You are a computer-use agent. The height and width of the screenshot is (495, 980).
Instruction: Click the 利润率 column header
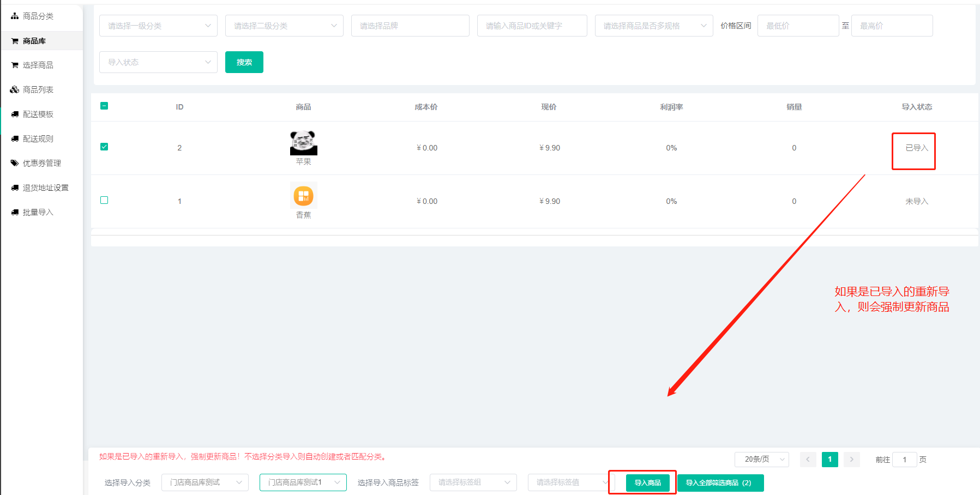click(672, 107)
